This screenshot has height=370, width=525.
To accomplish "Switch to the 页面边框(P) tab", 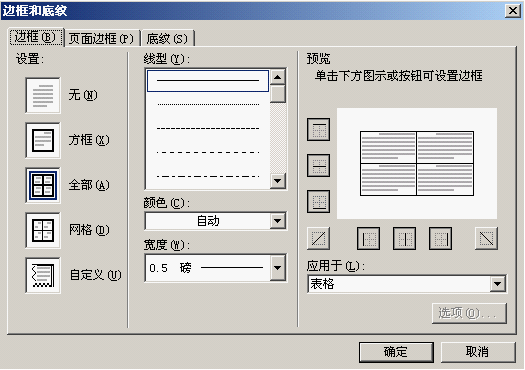I will tap(101, 39).
